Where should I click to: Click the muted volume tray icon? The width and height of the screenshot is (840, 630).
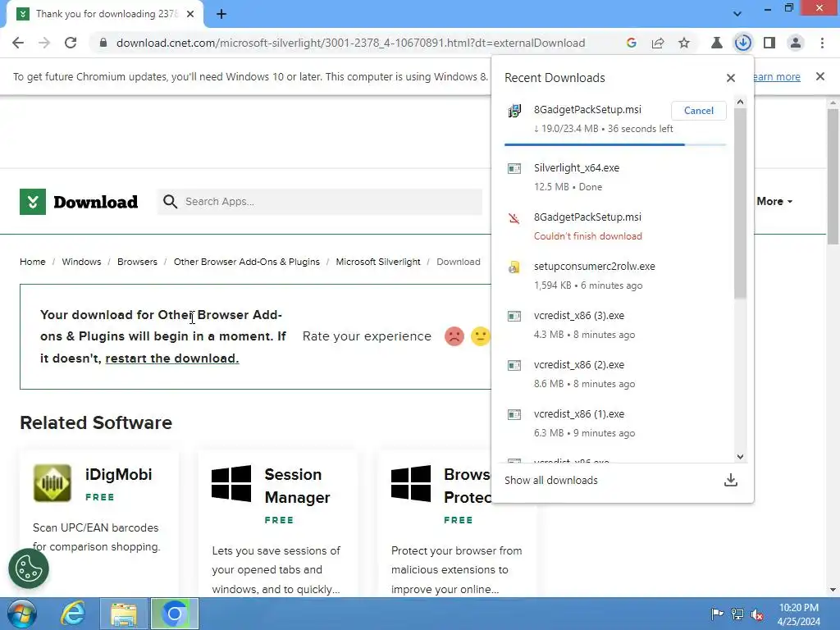pos(757,614)
